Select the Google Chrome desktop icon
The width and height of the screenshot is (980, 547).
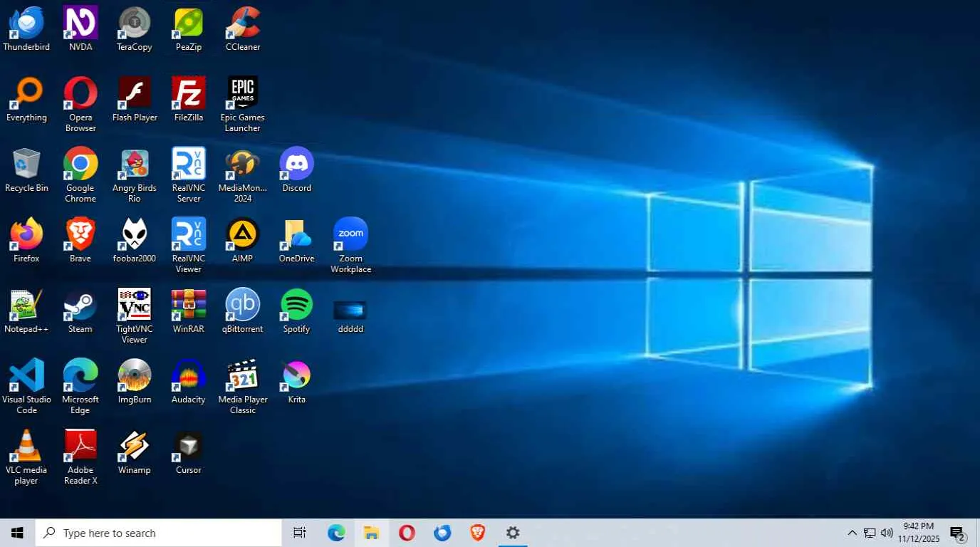pyautogui.click(x=80, y=175)
